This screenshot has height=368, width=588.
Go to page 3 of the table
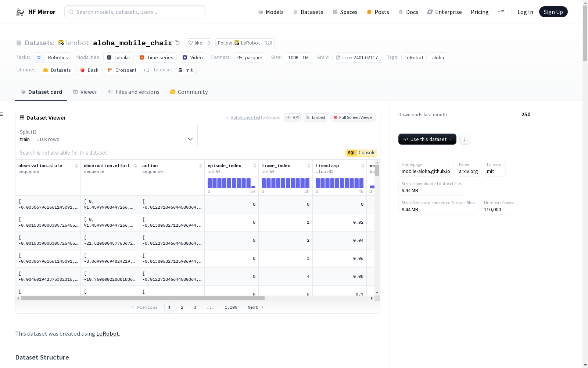(x=195, y=307)
